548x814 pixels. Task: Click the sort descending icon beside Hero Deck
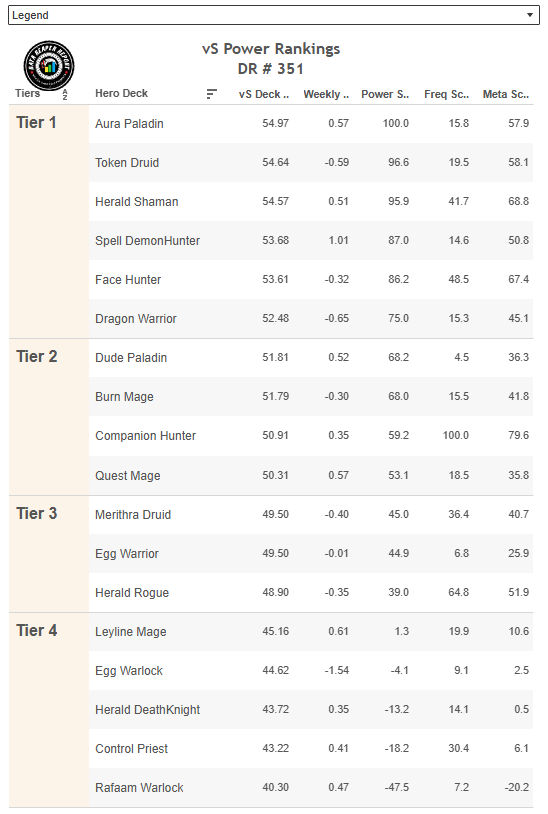(x=211, y=94)
